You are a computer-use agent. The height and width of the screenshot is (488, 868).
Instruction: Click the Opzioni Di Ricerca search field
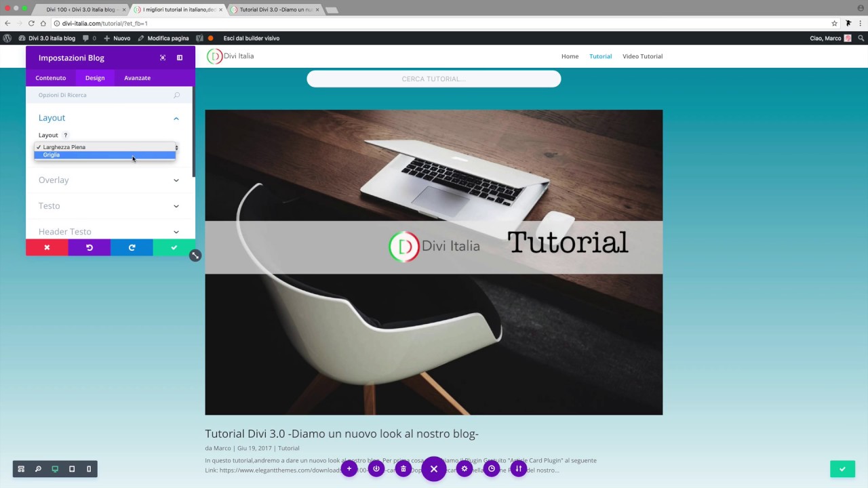(109, 95)
